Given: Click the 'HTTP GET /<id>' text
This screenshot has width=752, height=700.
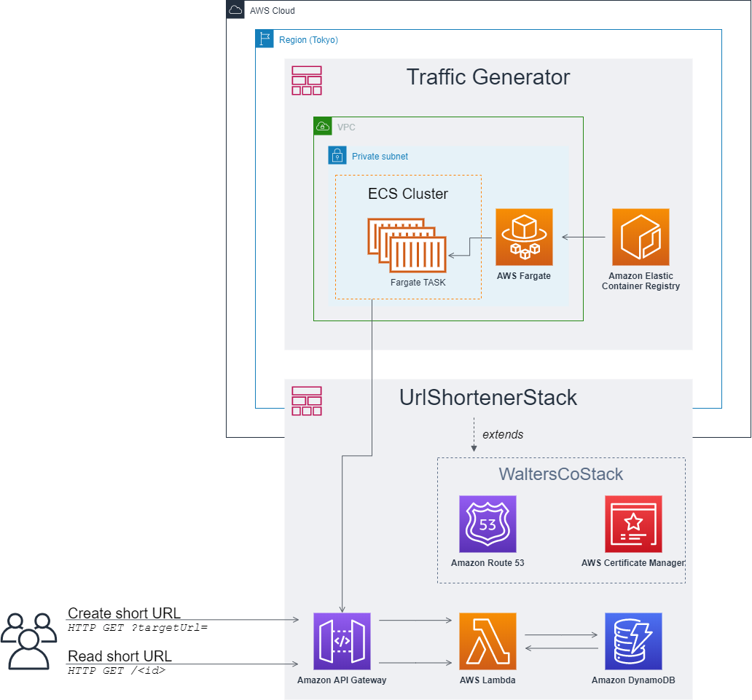Looking at the screenshot, I should click(117, 670).
